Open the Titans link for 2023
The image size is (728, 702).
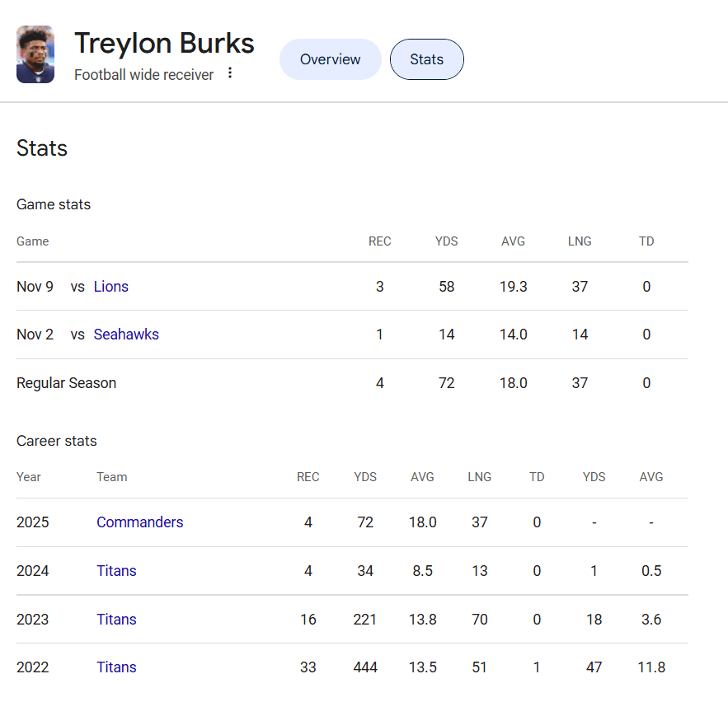(x=116, y=620)
